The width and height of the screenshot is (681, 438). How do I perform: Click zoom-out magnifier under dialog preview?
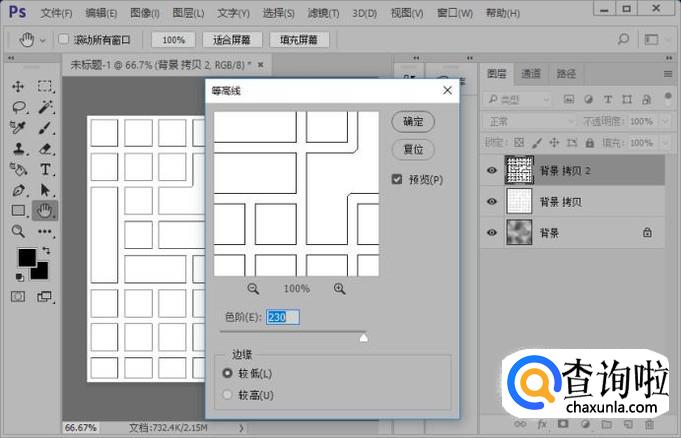click(x=253, y=288)
